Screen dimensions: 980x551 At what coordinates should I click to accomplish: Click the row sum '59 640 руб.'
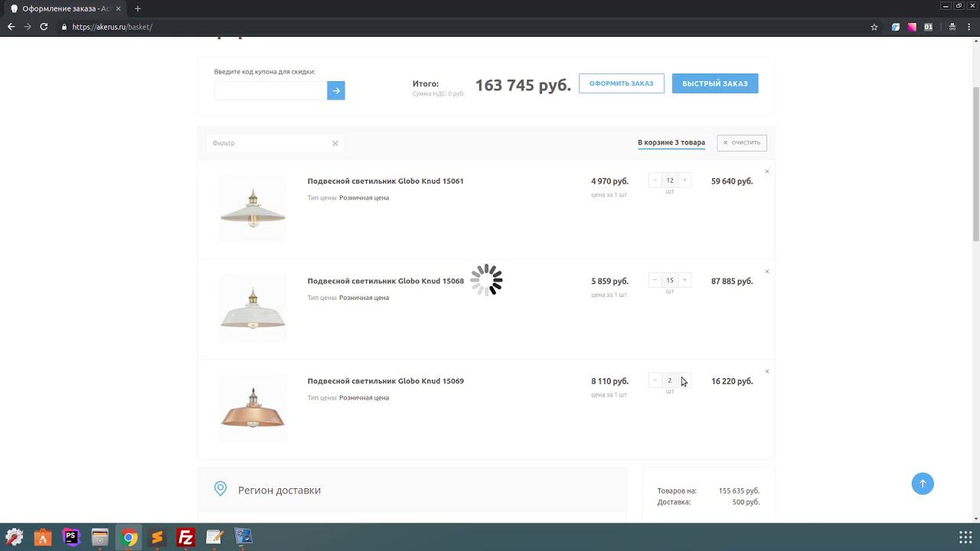coord(732,181)
